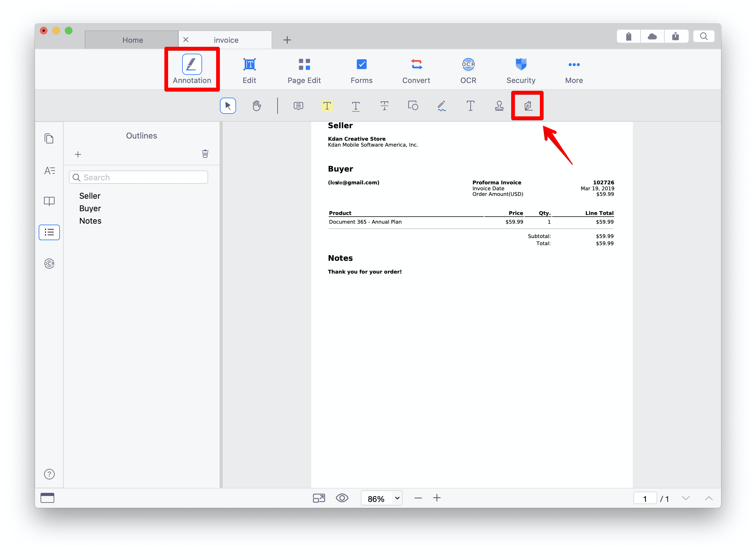Toggle the eye reading mode icon
This screenshot has height=554, width=756.
coord(342,498)
